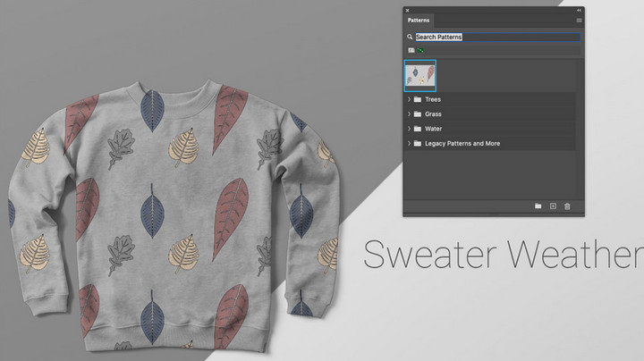Create a new pattern

pyautogui.click(x=553, y=206)
